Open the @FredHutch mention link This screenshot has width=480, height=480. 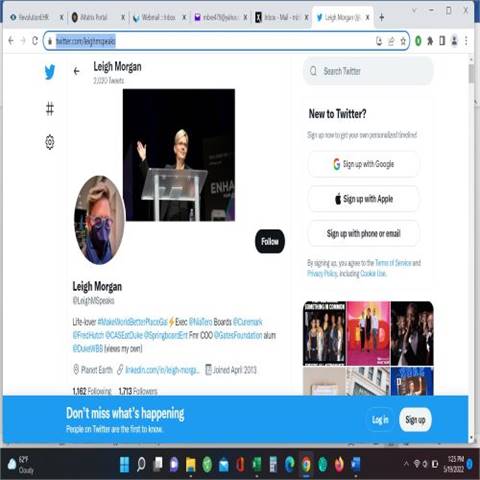pos(88,335)
